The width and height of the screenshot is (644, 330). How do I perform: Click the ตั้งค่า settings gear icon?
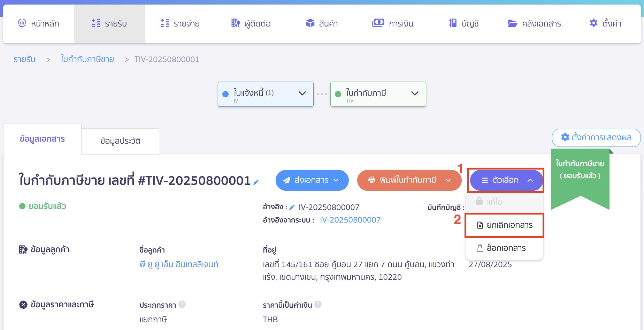593,23
